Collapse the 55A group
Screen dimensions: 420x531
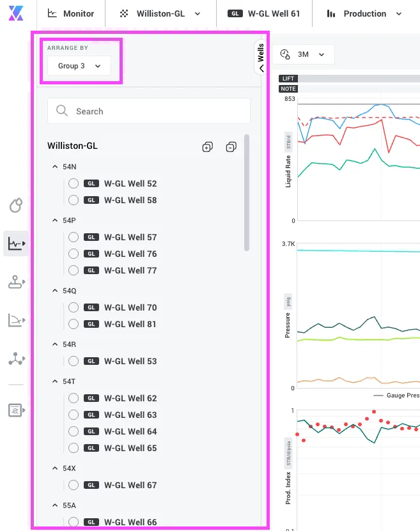[x=55, y=505]
